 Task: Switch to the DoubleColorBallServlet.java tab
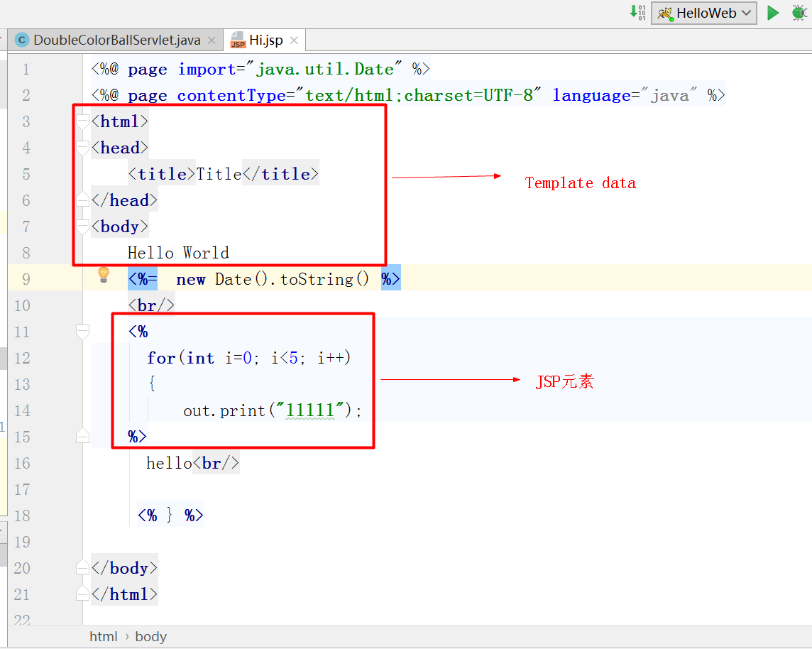114,40
